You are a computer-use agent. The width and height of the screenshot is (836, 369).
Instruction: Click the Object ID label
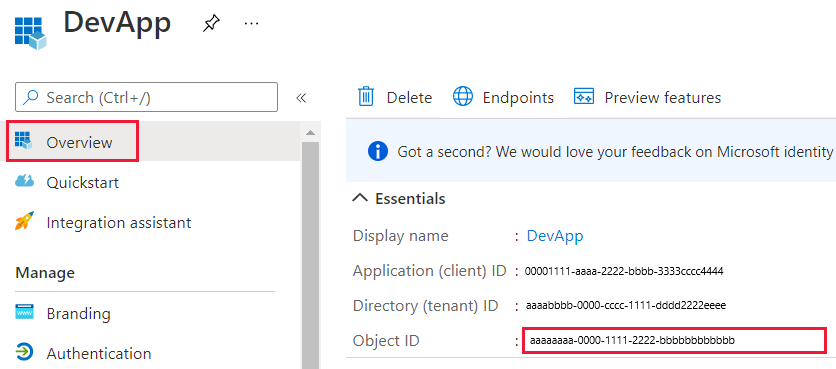(386, 341)
